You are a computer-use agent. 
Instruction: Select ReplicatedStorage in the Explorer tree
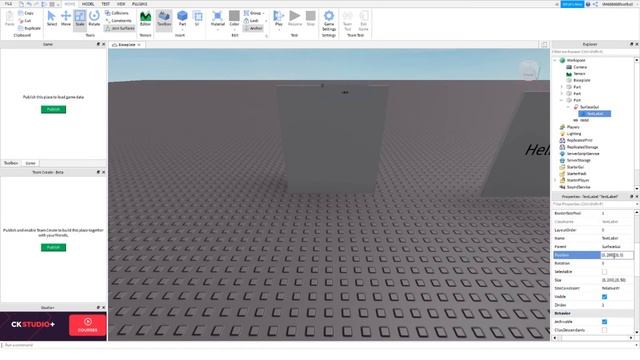tap(582, 147)
